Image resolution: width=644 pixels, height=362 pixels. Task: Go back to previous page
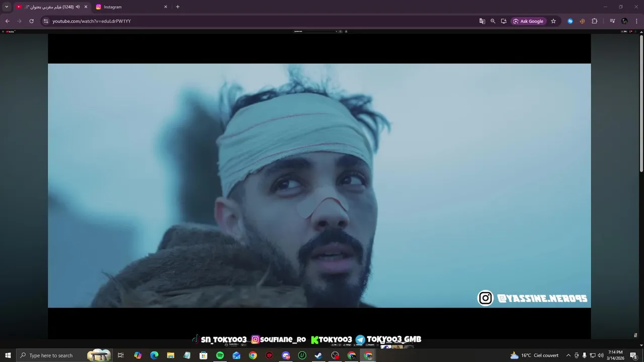[7, 21]
